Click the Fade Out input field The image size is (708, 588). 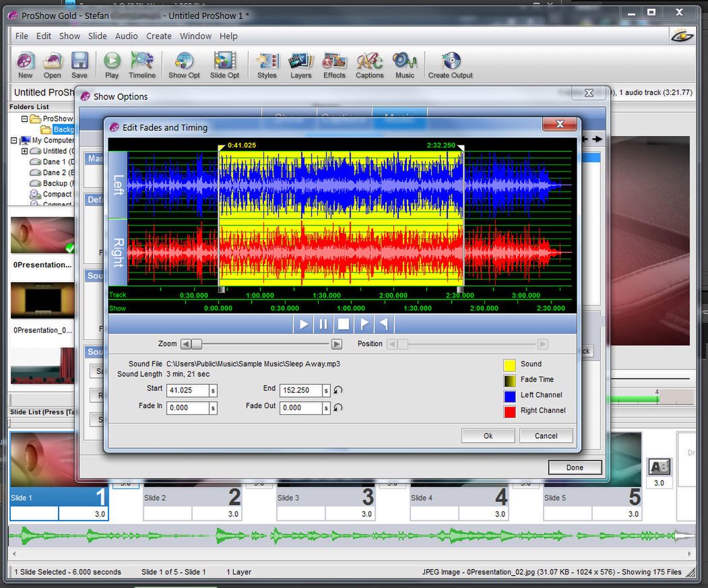pos(300,407)
